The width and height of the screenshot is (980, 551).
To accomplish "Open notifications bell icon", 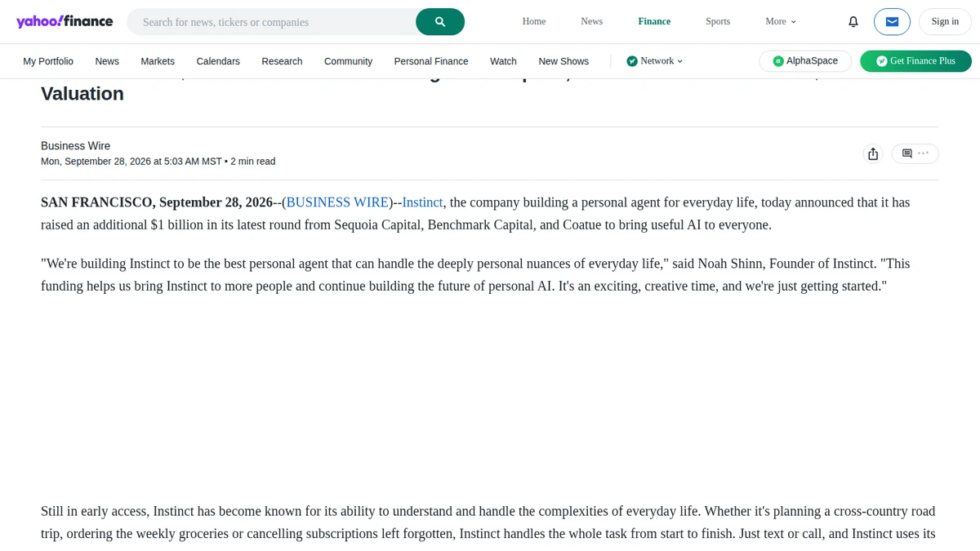I will coord(853,22).
